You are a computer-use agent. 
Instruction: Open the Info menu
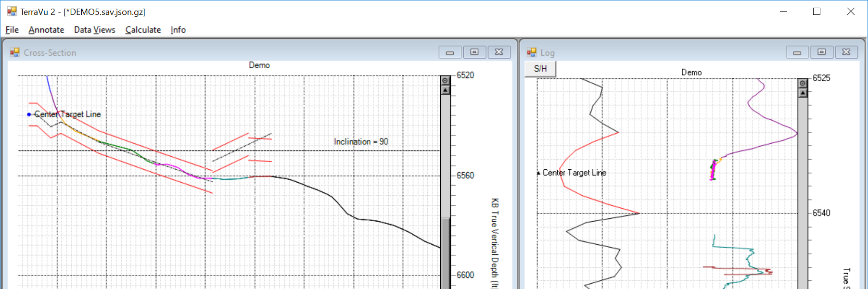tap(178, 30)
